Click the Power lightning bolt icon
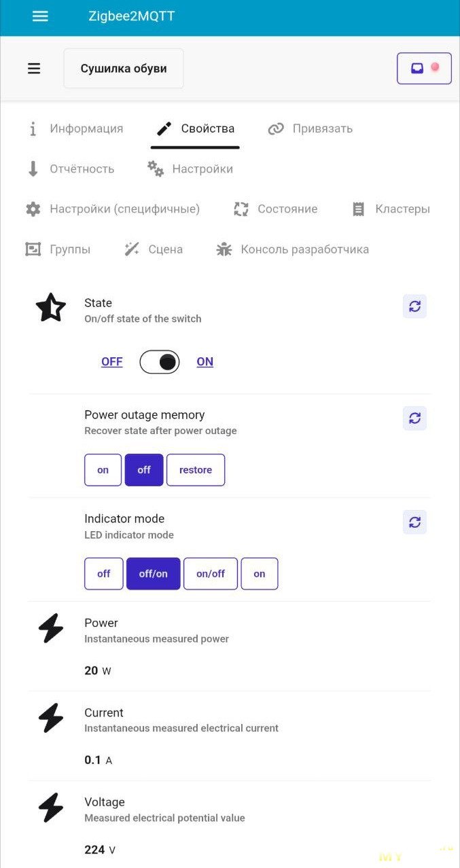This screenshot has height=868, width=460. click(x=51, y=628)
